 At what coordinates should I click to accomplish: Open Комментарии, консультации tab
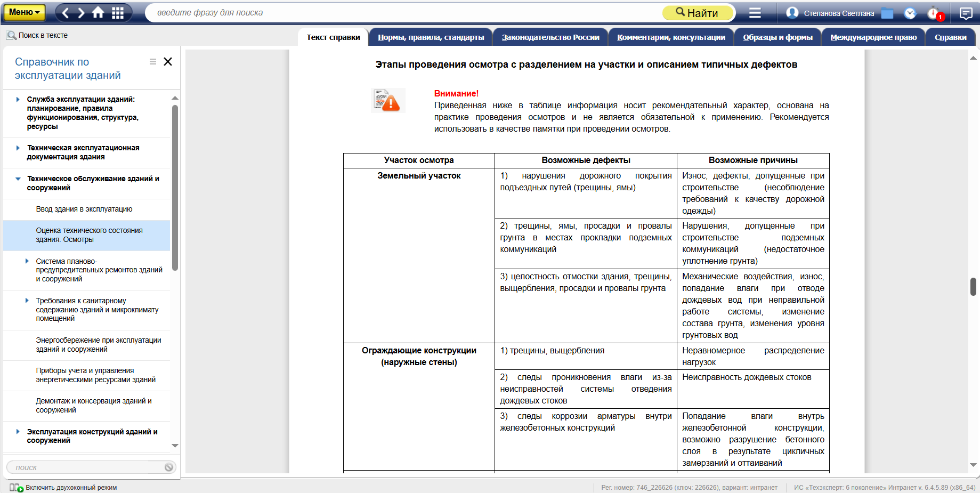(671, 37)
